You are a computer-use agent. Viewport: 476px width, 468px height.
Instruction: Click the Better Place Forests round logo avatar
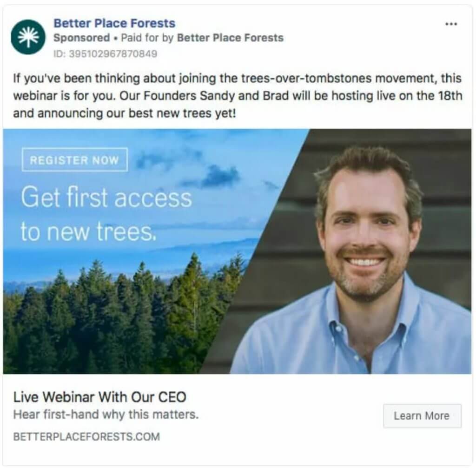28,37
